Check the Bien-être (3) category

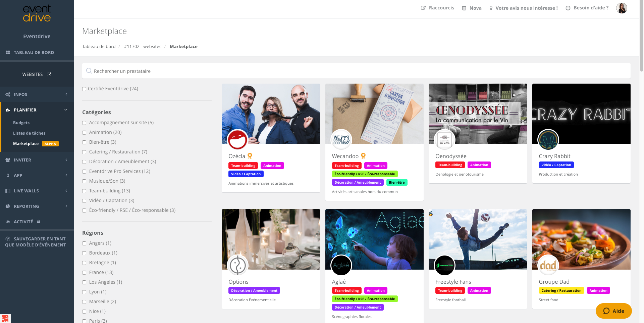84,142
